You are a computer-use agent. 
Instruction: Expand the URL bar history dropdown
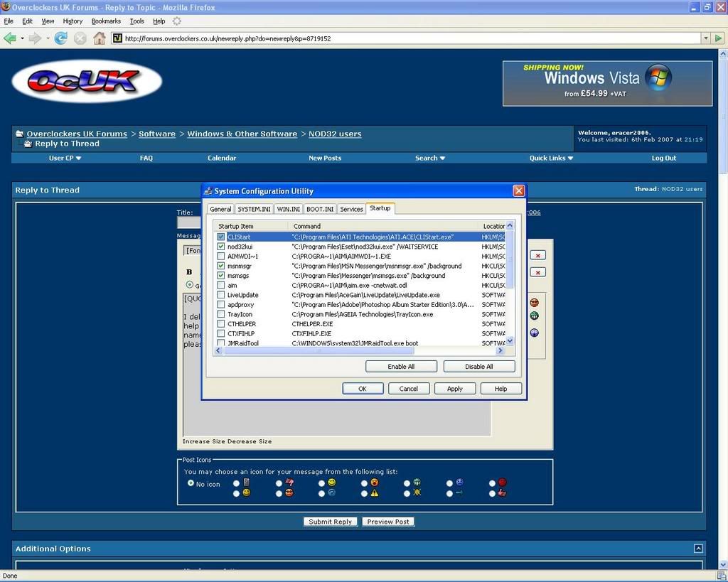[706, 38]
